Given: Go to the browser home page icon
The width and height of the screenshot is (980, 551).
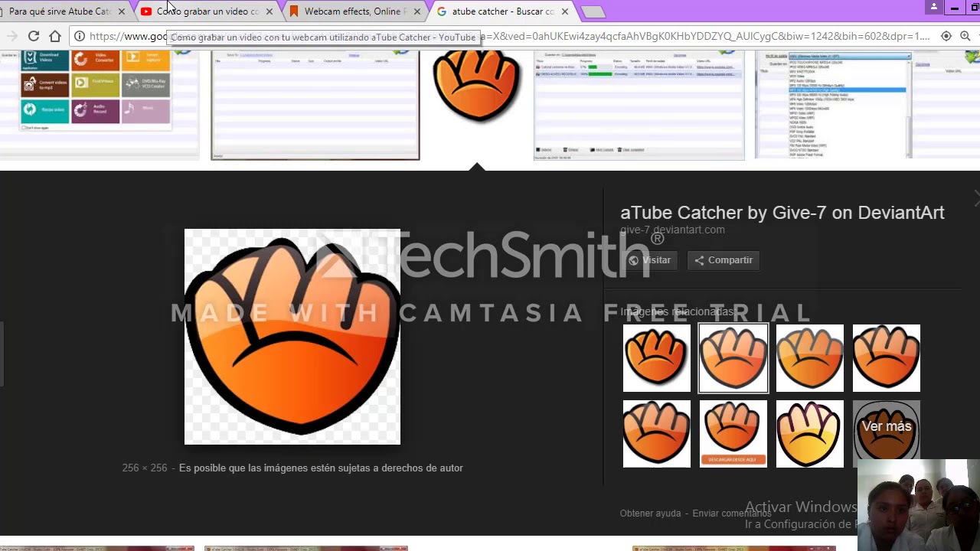Looking at the screenshot, I should [x=55, y=36].
